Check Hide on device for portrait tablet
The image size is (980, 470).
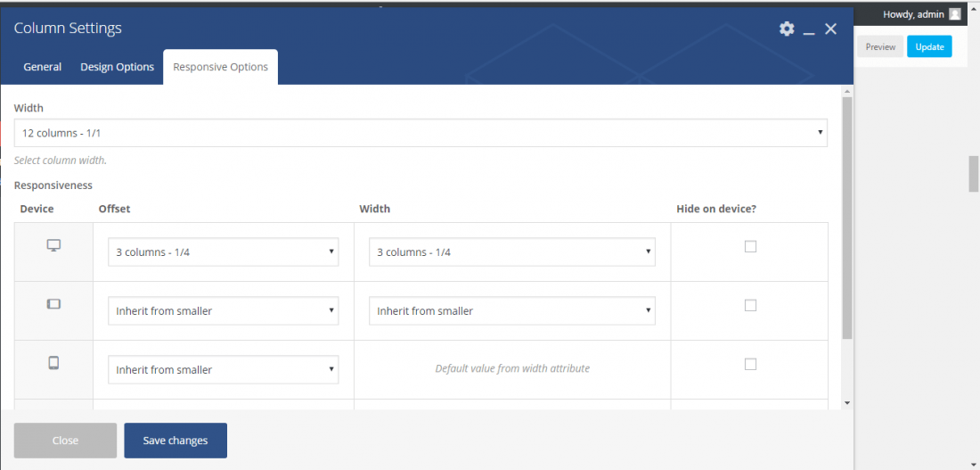751,364
